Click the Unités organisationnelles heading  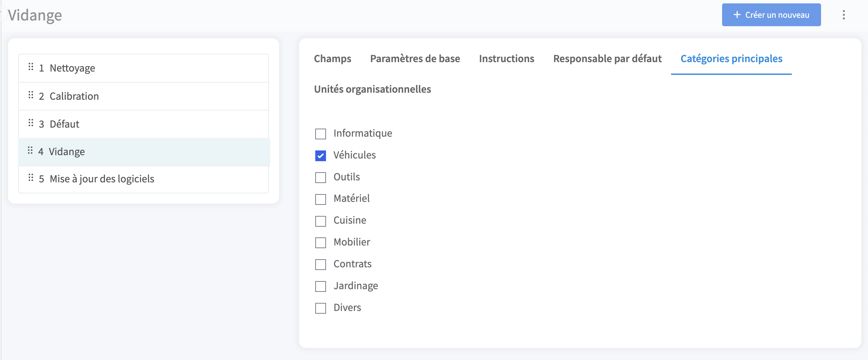pos(372,89)
